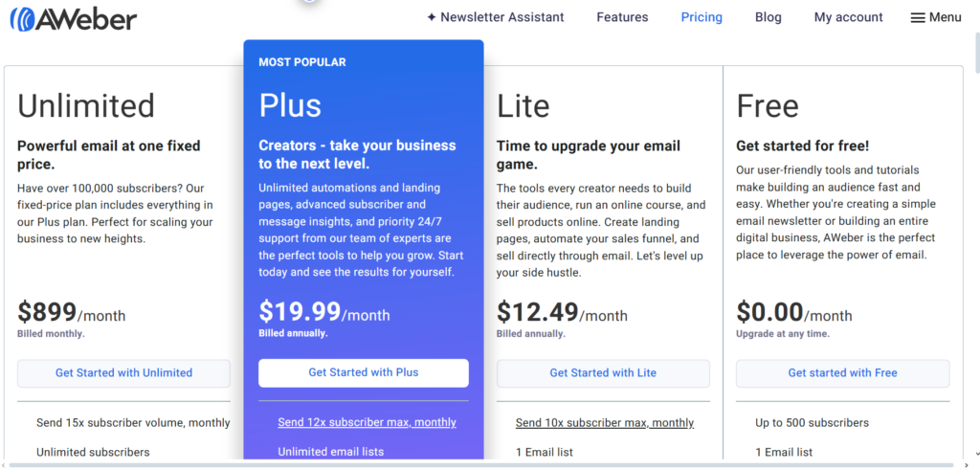Viewport: 980px width, 470px height.
Task: Open the hamburger Menu icon
Action: pos(918,18)
